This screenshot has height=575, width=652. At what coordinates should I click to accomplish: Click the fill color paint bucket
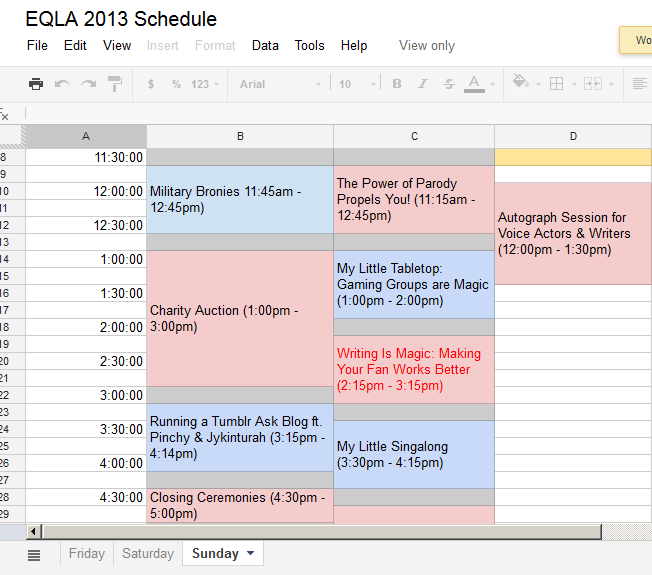coord(520,81)
